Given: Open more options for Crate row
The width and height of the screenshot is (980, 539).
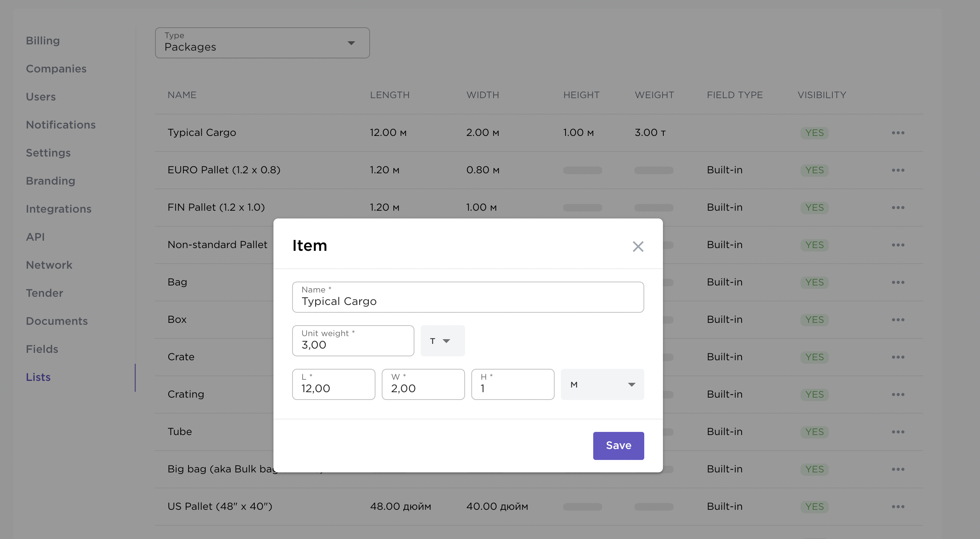Looking at the screenshot, I should pos(898,357).
